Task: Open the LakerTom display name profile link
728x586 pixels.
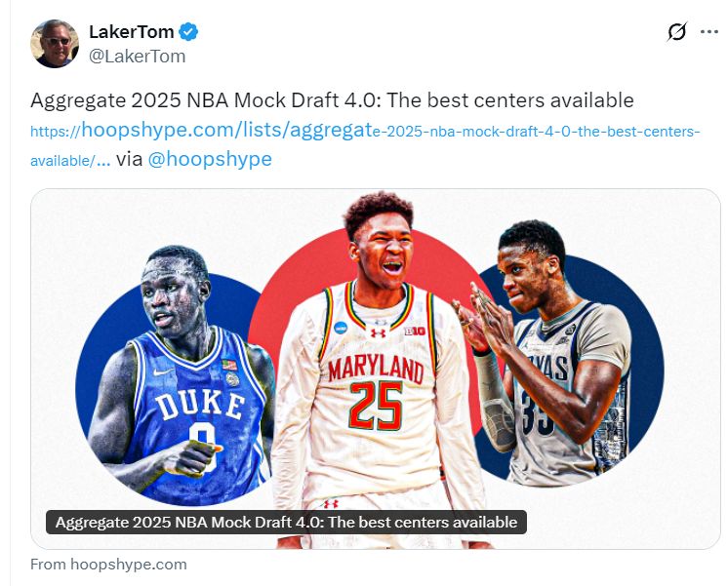Action: point(132,32)
